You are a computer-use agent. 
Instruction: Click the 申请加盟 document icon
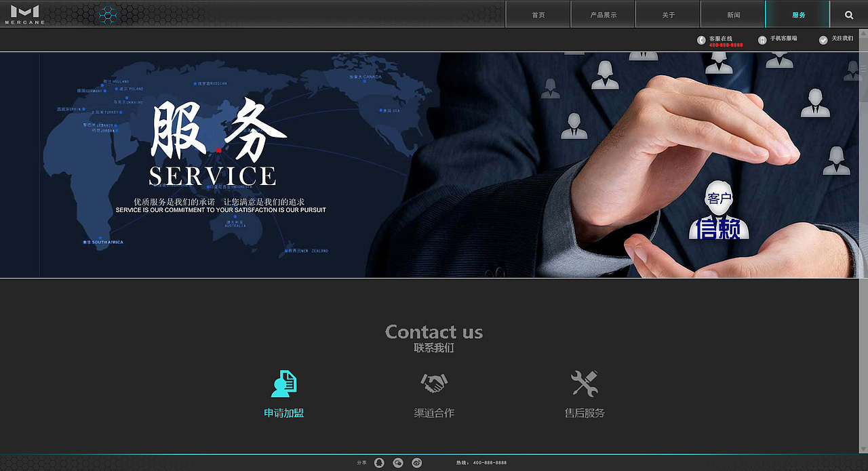[x=283, y=384]
